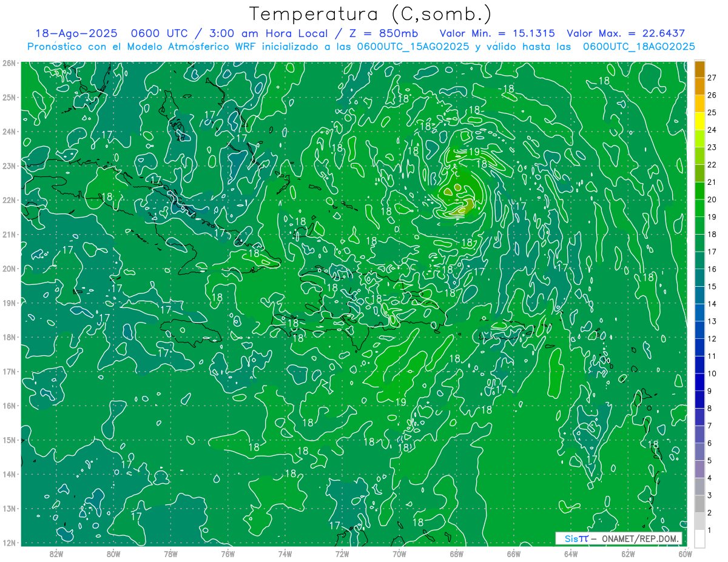Click the '19N' latitude axis label

pos(9,303)
